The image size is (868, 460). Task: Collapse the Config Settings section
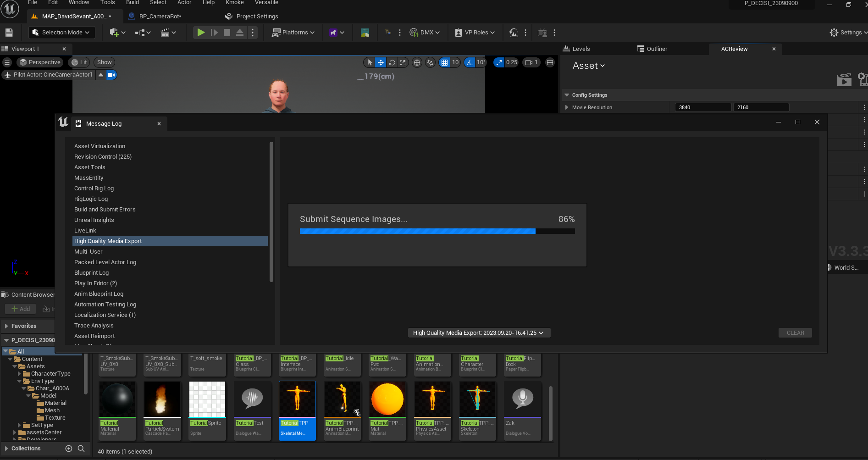pyautogui.click(x=567, y=95)
